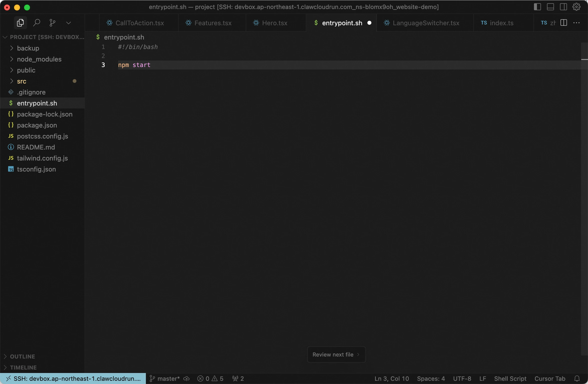The width and height of the screenshot is (588, 384).
Task: Open the Search view icon
Action: [x=37, y=23]
